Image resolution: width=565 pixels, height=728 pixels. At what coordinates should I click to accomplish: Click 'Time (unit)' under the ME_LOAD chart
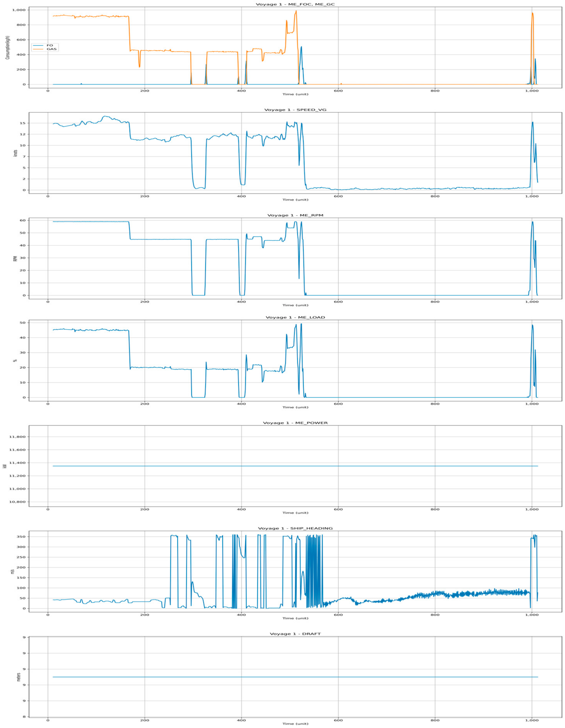(295, 407)
